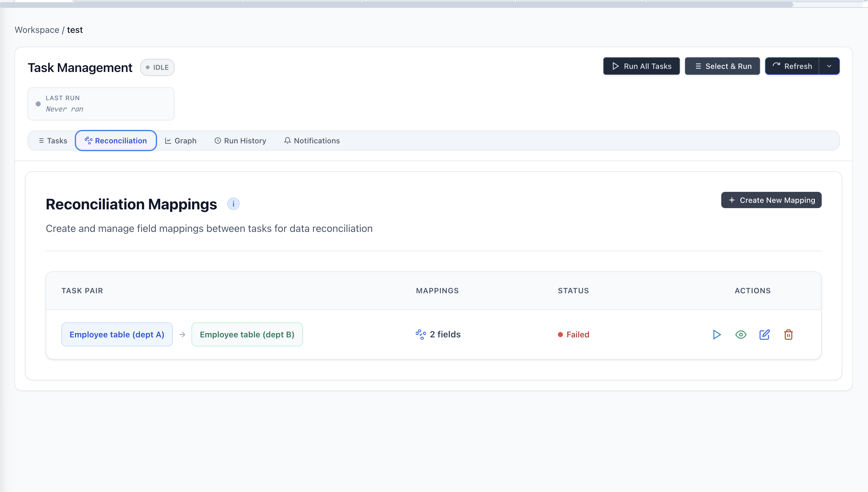Run the Employee table reconciliation mapping

pos(717,335)
